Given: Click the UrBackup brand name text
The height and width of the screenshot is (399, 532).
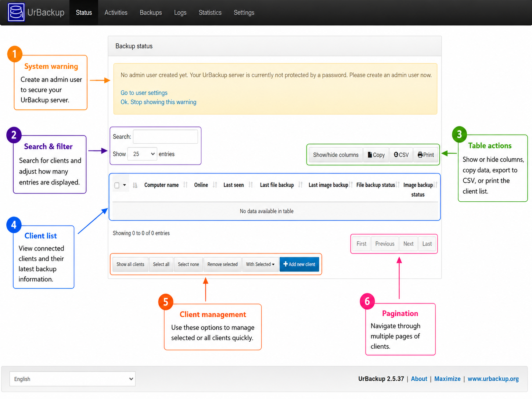Looking at the screenshot, I should 46,12.
